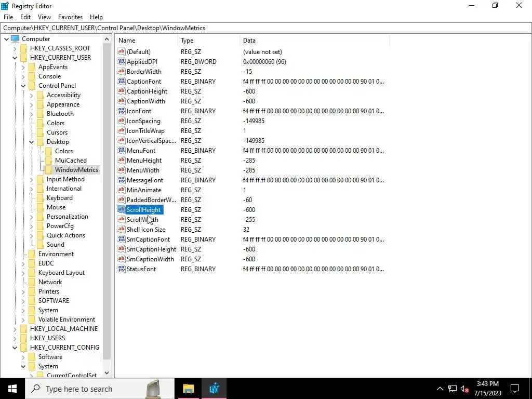Click the Computer icon in the tree
532x399 pixels.
click(x=15, y=38)
